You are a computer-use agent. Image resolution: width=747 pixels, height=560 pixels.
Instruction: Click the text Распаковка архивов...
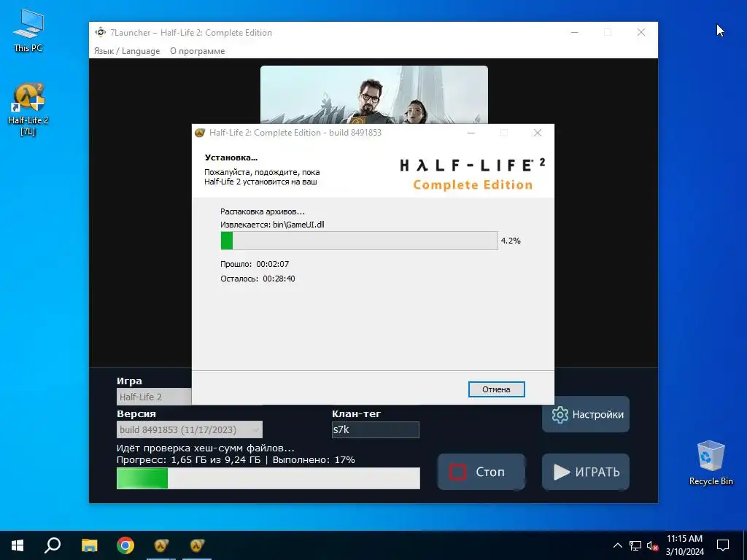262,211
